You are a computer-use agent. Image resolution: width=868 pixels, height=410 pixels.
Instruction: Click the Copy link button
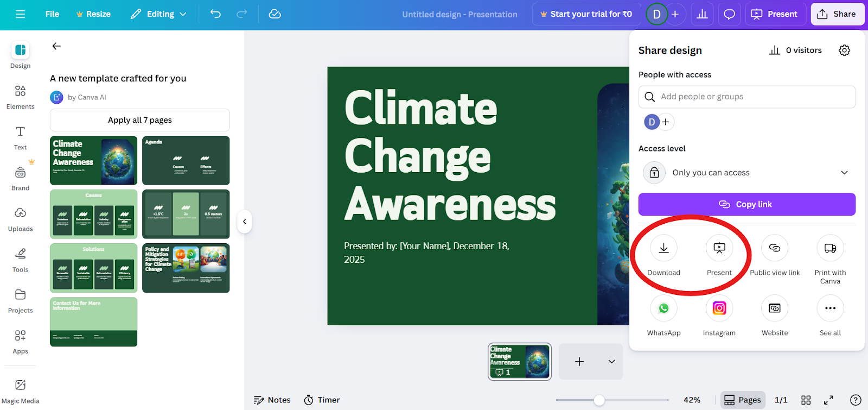click(x=747, y=204)
